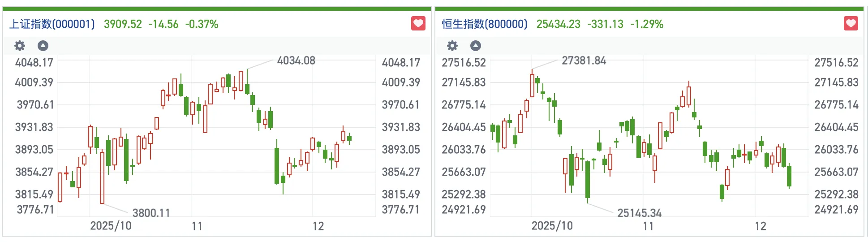This screenshot has height=242, width=868.
Task: Click the -1.29% change on 恒生指数
Action: 647,24
